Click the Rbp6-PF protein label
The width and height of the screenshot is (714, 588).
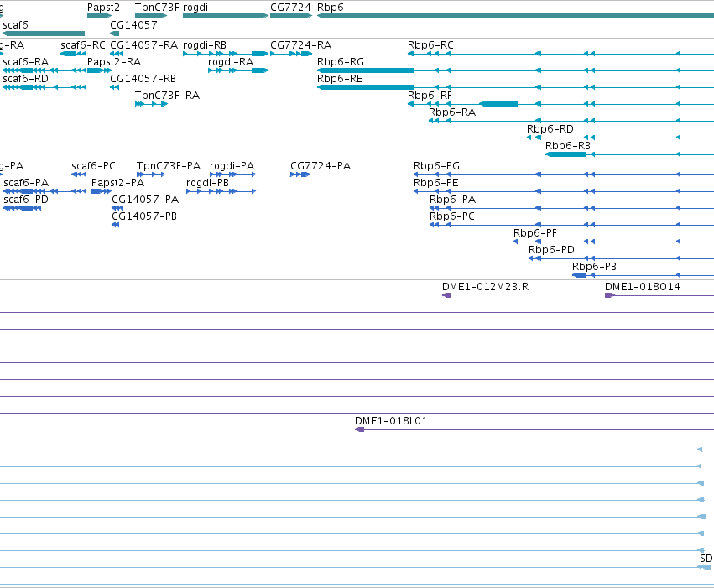[x=535, y=233]
